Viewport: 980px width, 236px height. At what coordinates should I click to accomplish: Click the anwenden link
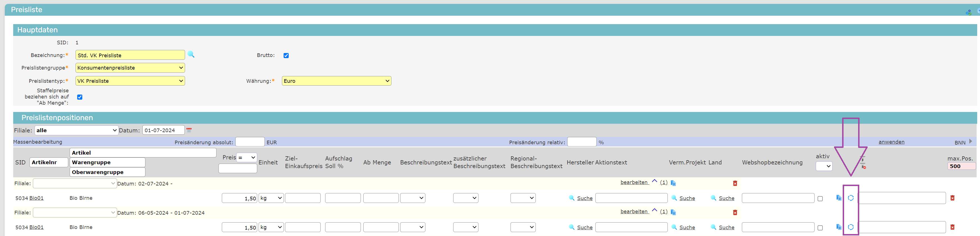click(x=891, y=142)
